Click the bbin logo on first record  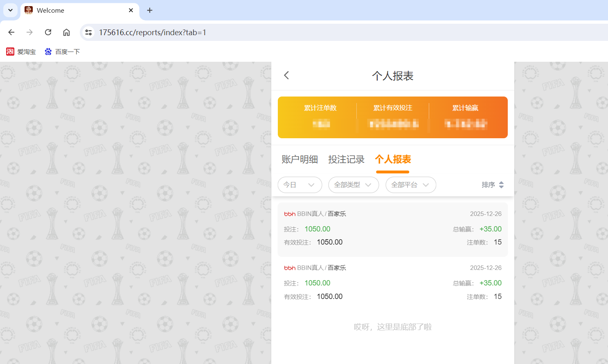click(290, 213)
